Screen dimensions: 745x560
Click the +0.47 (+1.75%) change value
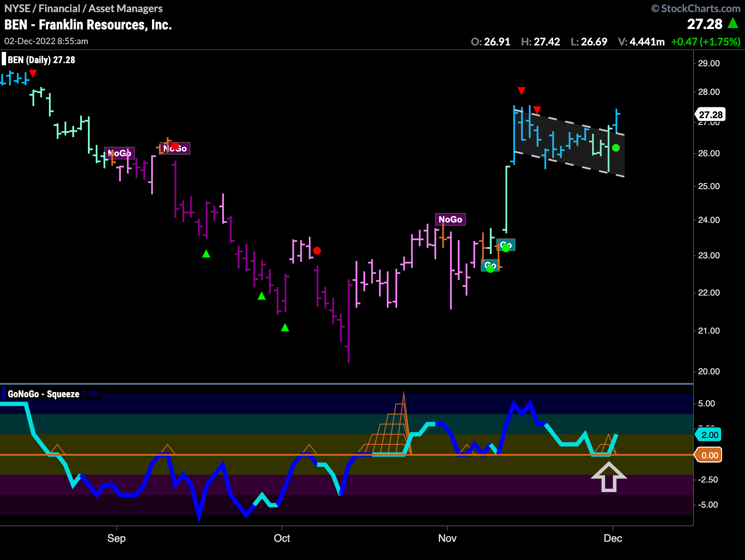(x=706, y=42)
